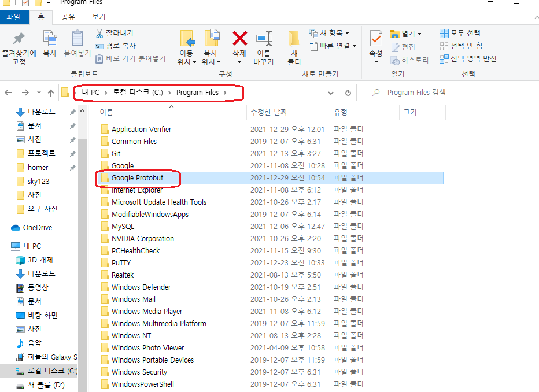This screenshot has height=392, width=539.
Task: Click Copy path (경로 복사)
Action: point(115,46)
